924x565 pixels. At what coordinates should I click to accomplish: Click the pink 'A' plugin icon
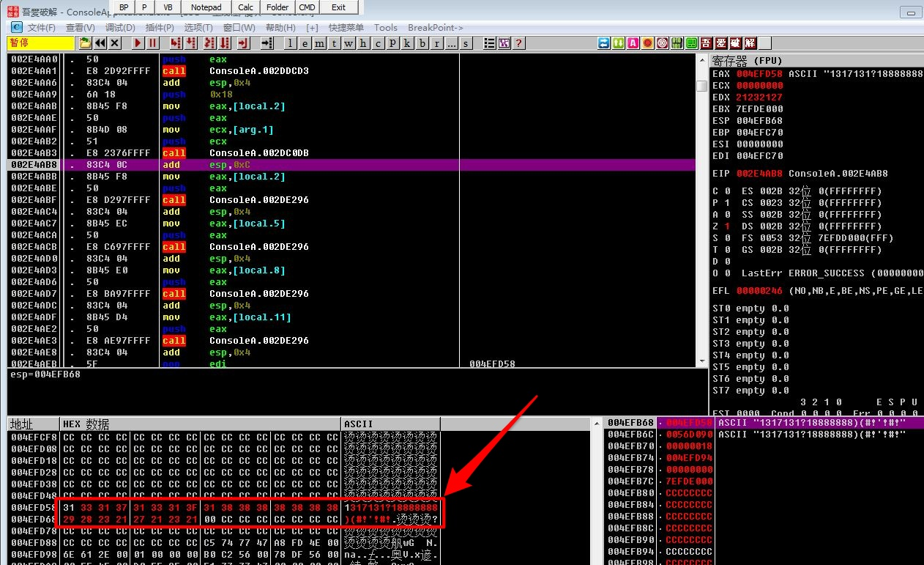click(x=633, y=43)
